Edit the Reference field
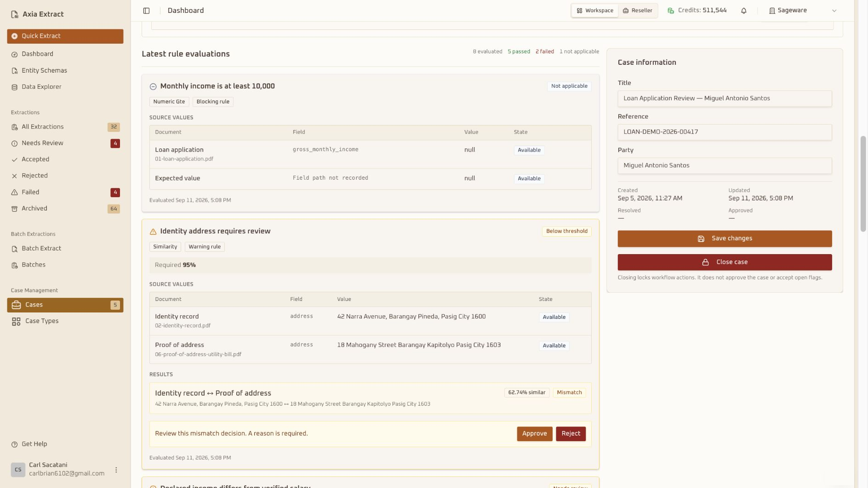The width and height of the screenshot is (868, 488). (725, 132)
